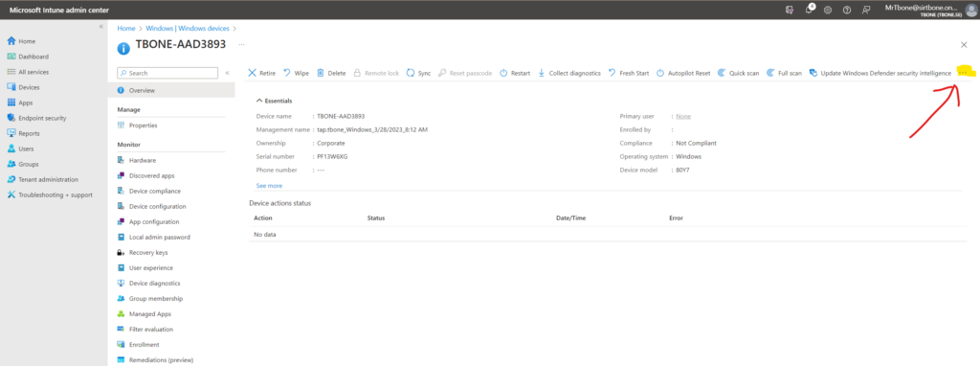Open Users in the sidebar
Image resolution: width=980 pixels, height=366 pixels.
pyautogui.click(x=21, y=149)
